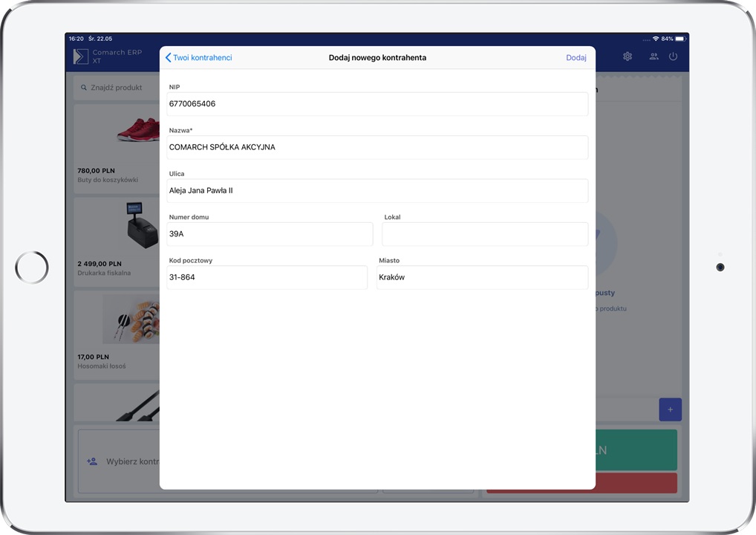Click the add-contractor person icon
The image size is (756, 535).
[92, 461]
